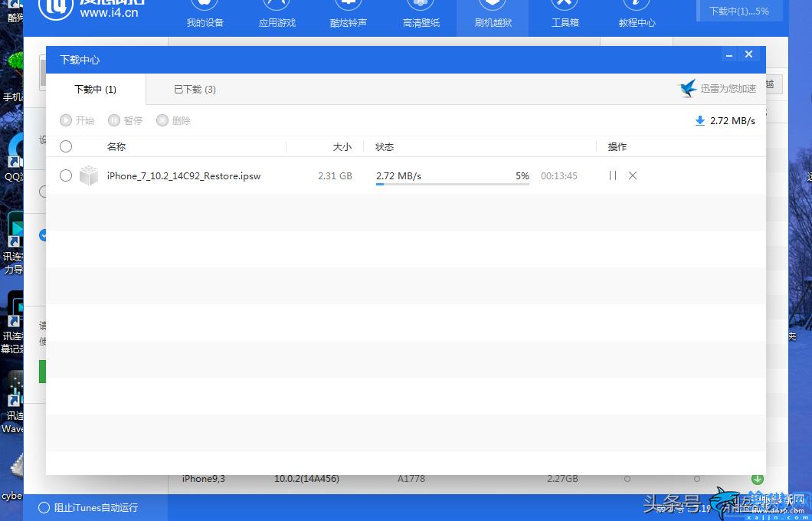Click the file name iPhone_7_10.2_14C92_Restore.ipsw
The width and height of the screenshot is (812, 521).
pos(184,176)
